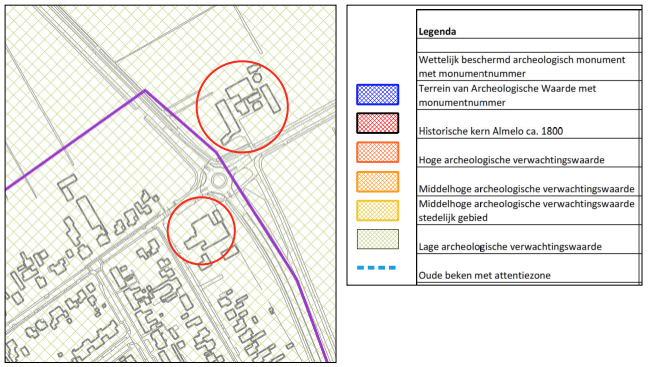Select the Hoge archeologische verwachtingswaarde label

click(x=511, y=160)
